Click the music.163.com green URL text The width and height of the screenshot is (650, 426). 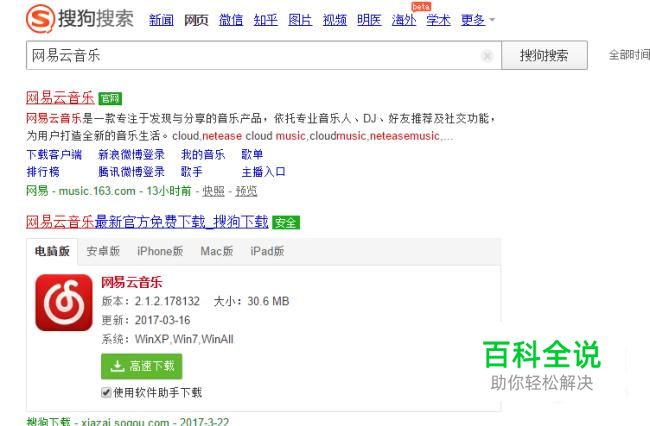(97, 191)
